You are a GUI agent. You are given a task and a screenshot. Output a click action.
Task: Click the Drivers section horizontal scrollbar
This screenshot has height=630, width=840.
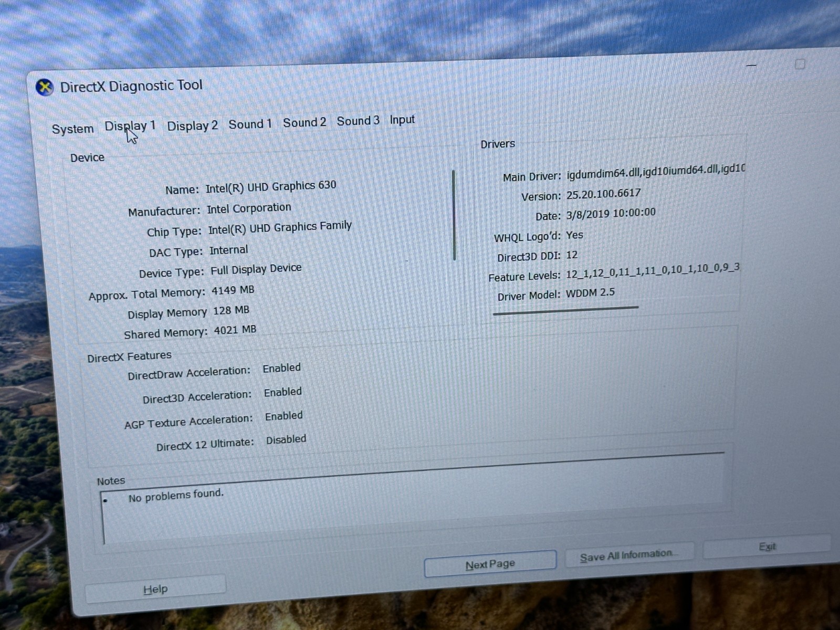click(x=565, y=311)
